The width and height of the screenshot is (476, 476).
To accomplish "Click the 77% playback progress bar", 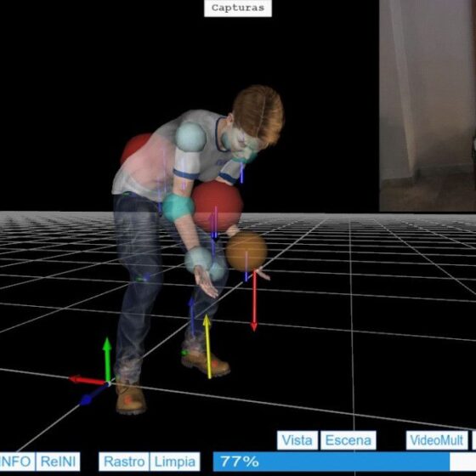I will click(344, 462).
